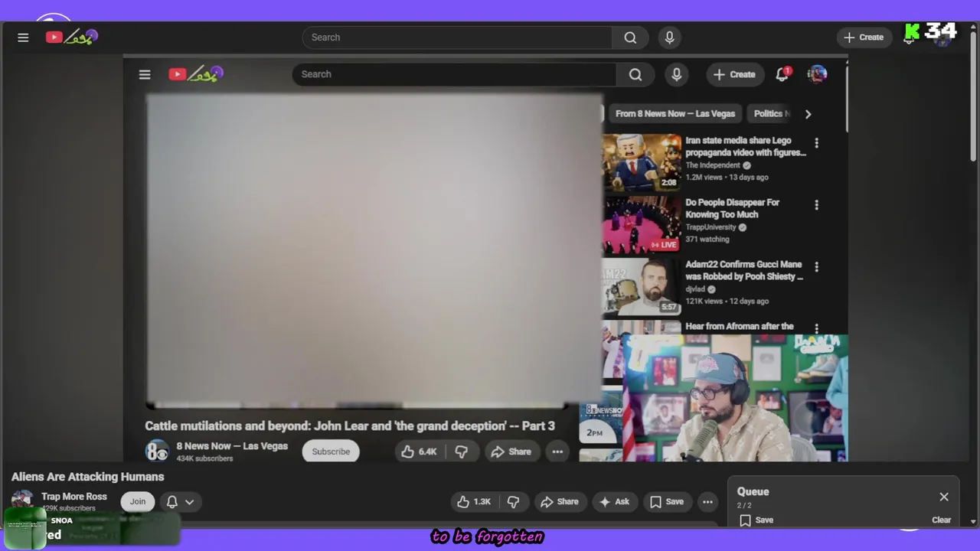The height and width of the screenshot is (551, 980).
Task: Open the outer YouTube hamburger guide menu
Action: point(23,37)
